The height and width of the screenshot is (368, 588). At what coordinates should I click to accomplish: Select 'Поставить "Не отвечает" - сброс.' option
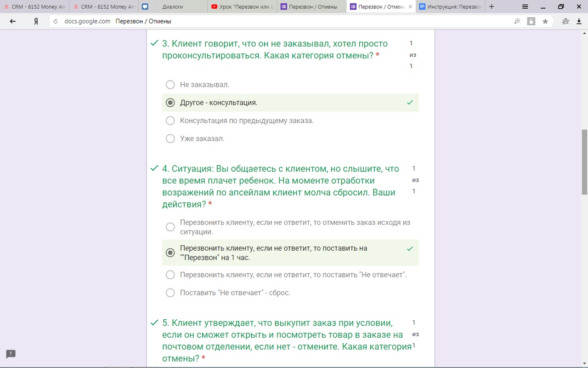click(x=170, y=293)
